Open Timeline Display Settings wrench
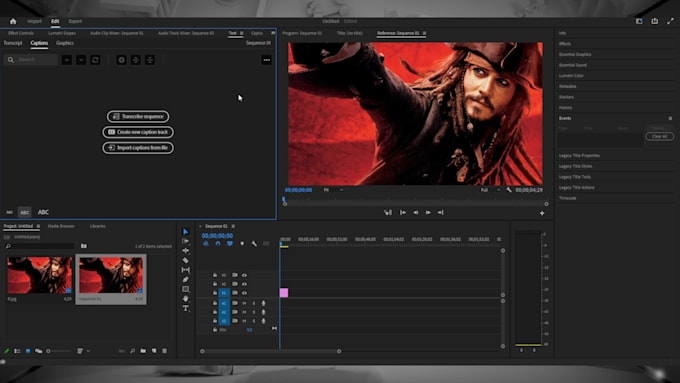 click(x=254, y=244)
